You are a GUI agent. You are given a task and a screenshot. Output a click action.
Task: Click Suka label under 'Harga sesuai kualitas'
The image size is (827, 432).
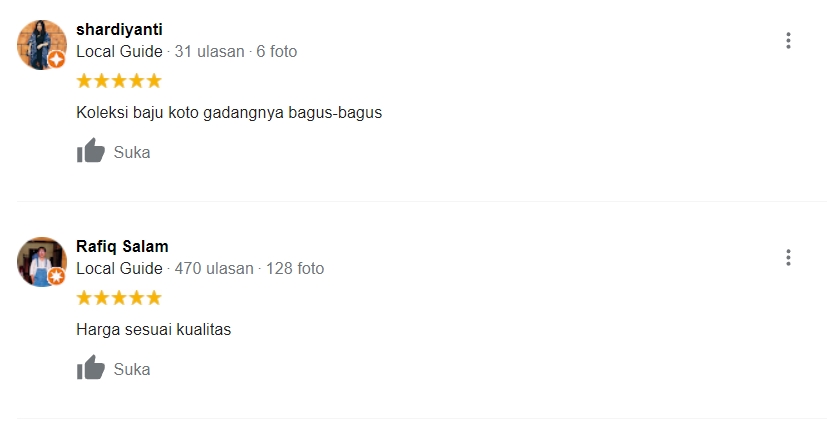tap(132, 369)
